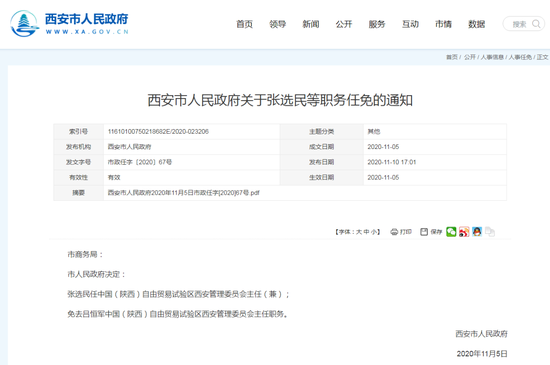Open the 互动 navigation menu item

pyautogui.click(x=410, y=24)
